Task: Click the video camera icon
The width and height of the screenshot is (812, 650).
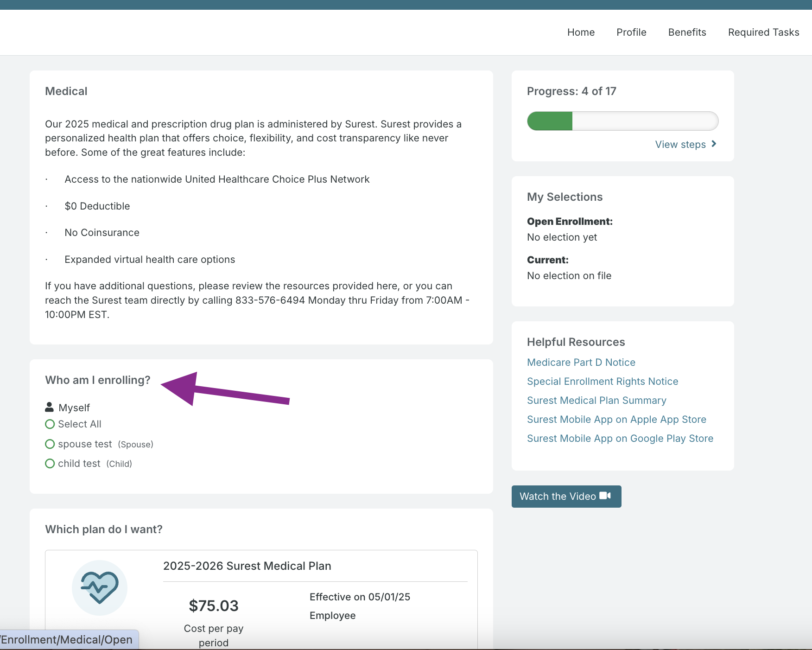Action: [605, 496]
